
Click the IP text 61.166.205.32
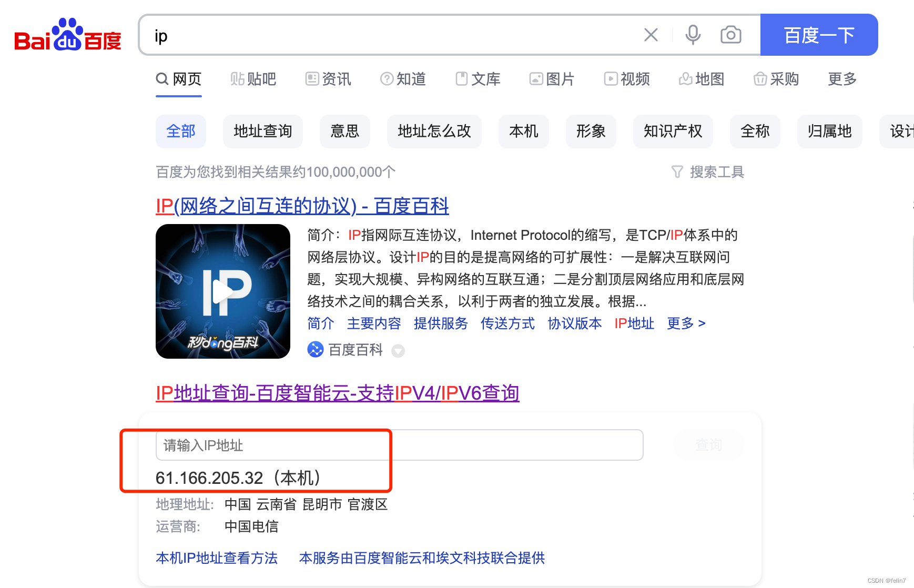point(209,478)
